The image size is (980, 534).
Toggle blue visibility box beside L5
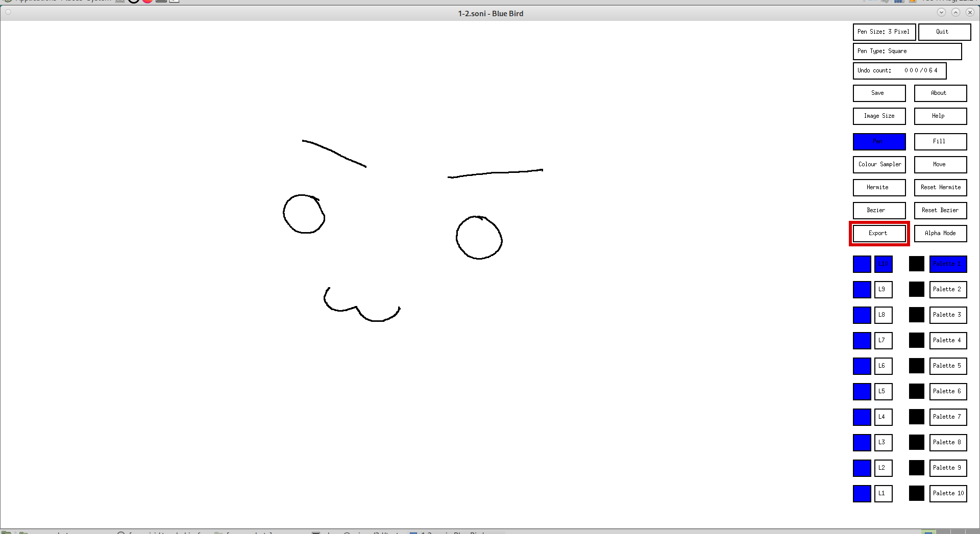862,391
